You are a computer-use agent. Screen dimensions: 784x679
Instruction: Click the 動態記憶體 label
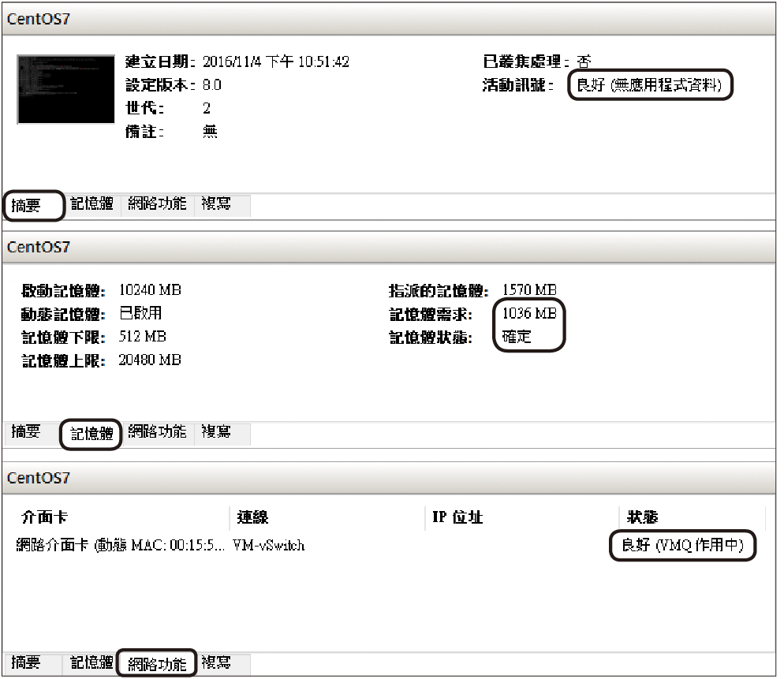click(64, 314)
